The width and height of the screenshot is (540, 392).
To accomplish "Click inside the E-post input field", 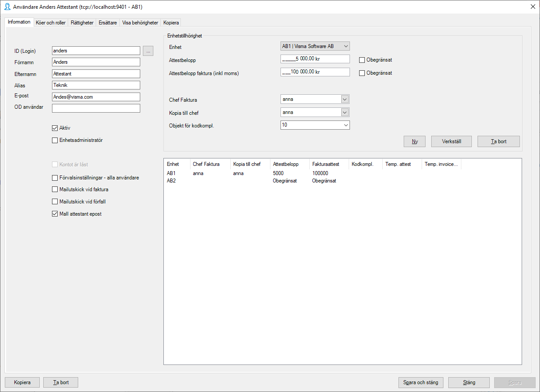I will (x=96, y=96).
